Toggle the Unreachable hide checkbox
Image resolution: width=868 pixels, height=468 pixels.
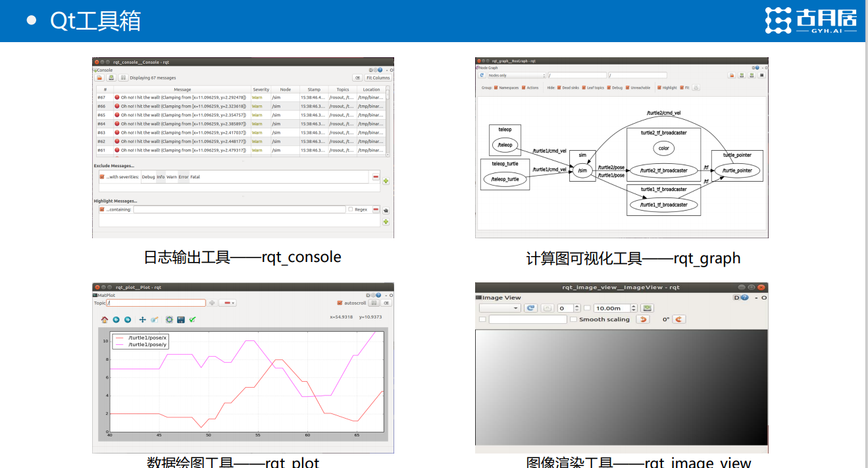pos(628,88)
